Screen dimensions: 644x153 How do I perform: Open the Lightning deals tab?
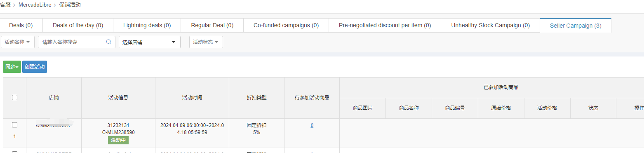pyautogui.click(x=147, y=25)
